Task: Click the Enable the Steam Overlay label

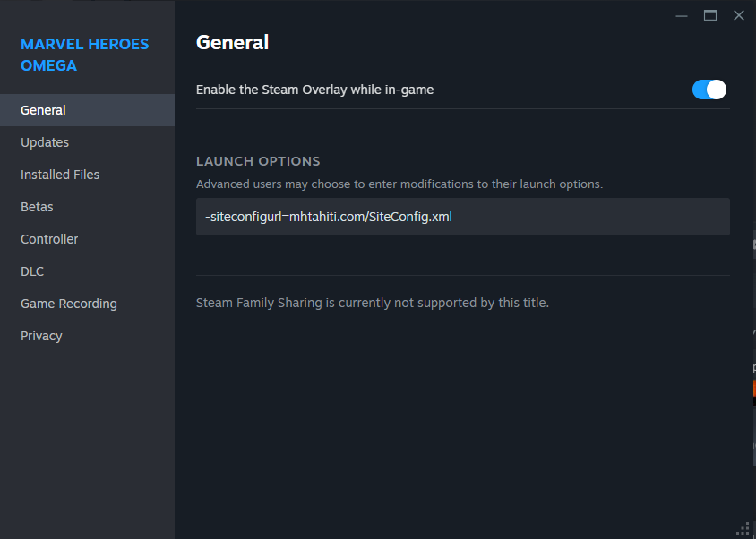Action: coord(314,90)
